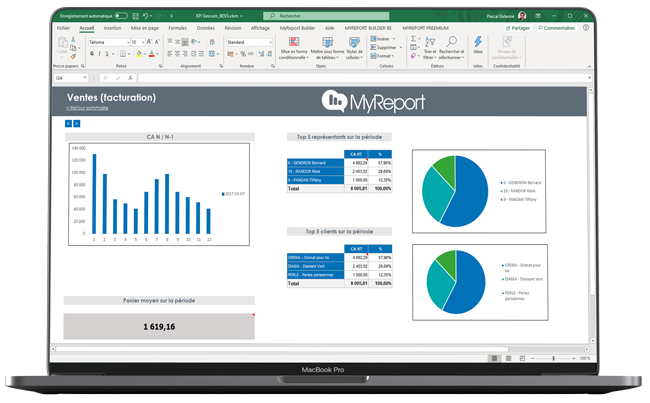650x403 pixels.
Task: Click the Name Box showing I34
Action: [x=71, y=78]
